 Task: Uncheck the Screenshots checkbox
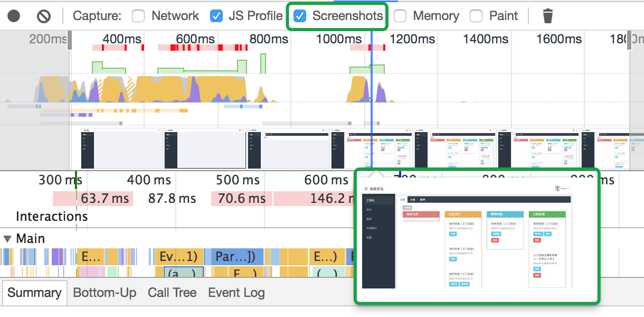pyautogui.click(x=300, y=16)
